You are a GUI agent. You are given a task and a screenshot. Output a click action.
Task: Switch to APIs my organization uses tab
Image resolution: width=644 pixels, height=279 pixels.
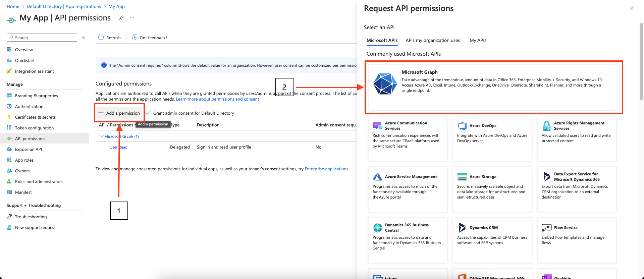pos(432,40)
